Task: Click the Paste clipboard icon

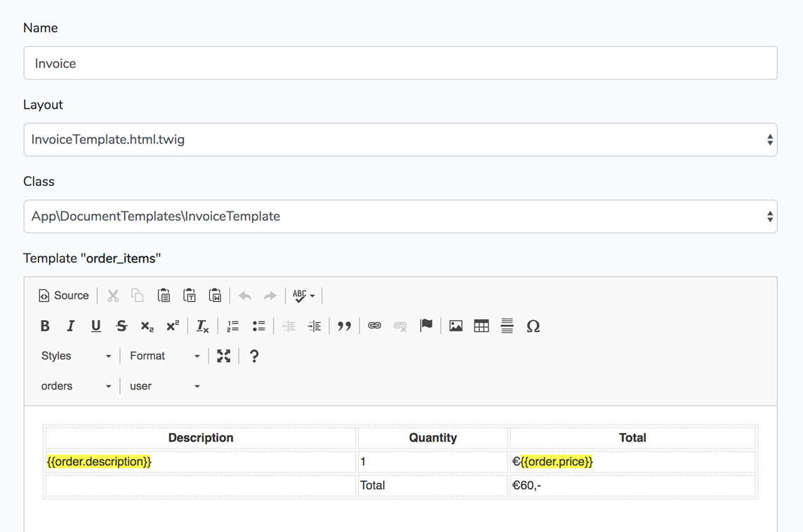Action: coord(164,295)
